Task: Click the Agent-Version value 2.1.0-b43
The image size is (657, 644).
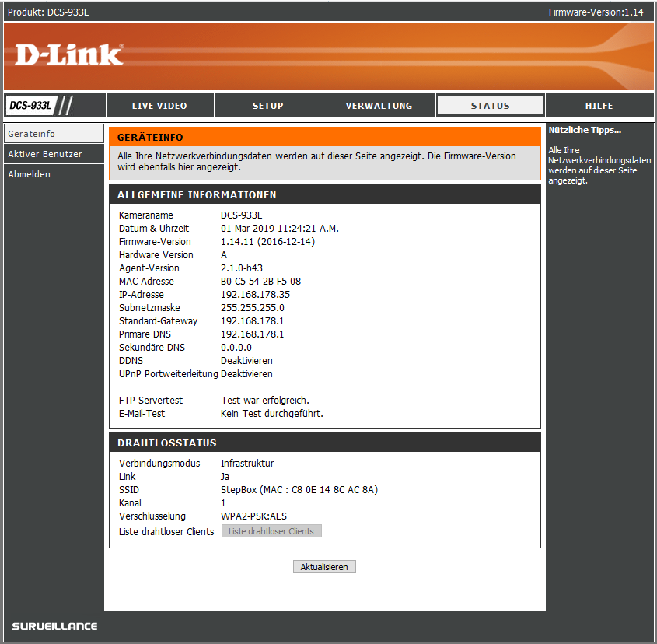Action: (x=242, y=268)
